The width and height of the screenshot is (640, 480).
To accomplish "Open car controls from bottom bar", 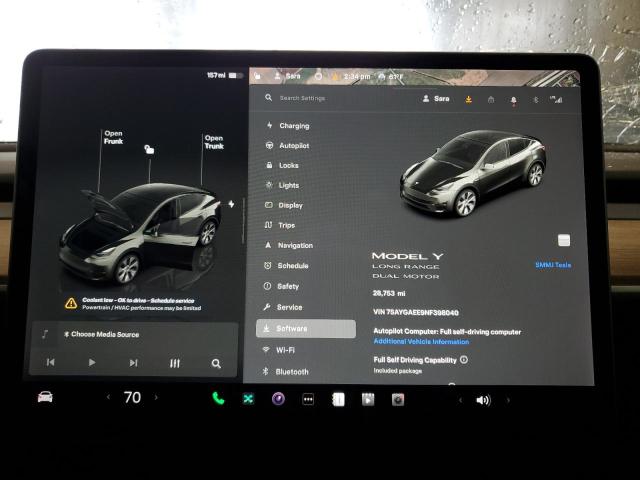I will pyautogui.click(x=45, y=397).
